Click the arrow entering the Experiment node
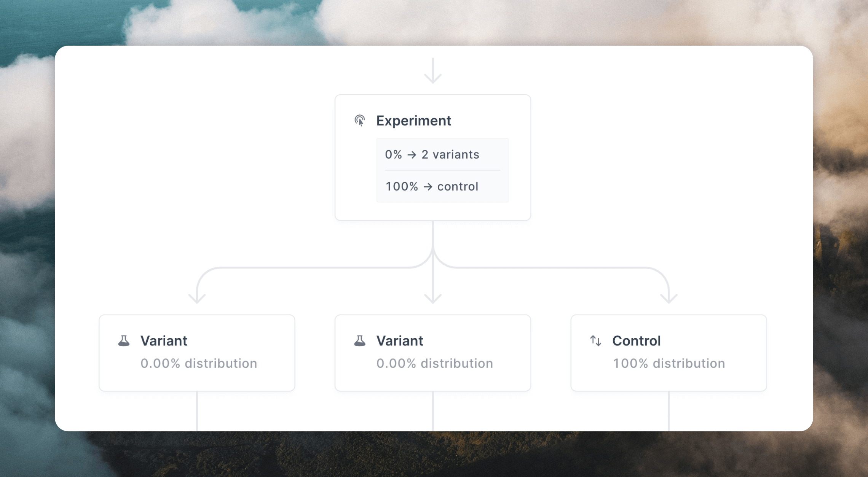This screenshot has width=868, height=477. tap(433, 71)
